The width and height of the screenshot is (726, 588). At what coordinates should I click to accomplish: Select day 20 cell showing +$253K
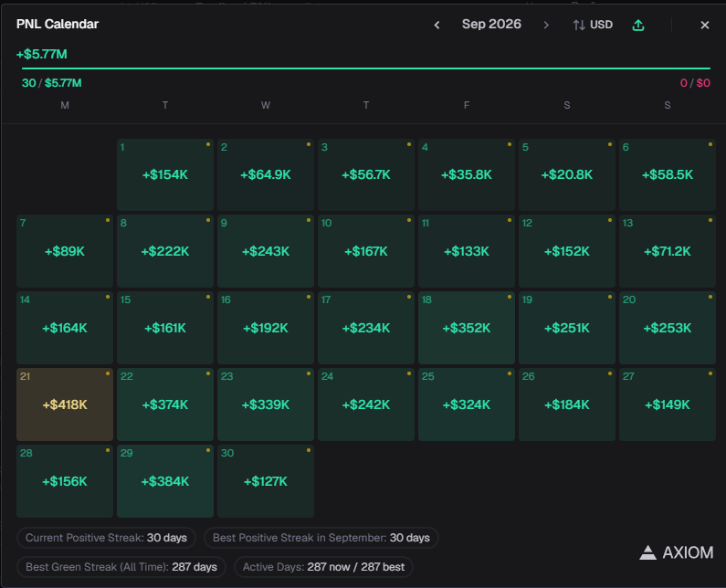pyautogui.click(x=668, y=328)
